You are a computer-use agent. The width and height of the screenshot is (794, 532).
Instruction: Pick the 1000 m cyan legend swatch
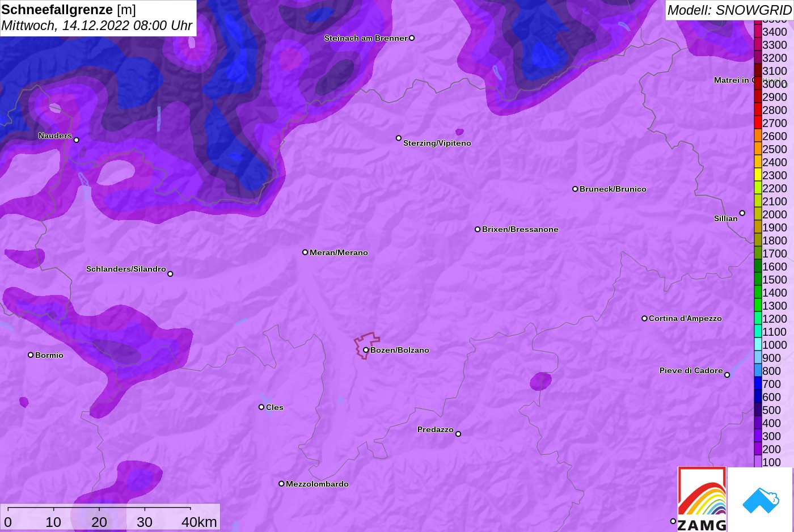pyautogui.click(x=758, y=345)
